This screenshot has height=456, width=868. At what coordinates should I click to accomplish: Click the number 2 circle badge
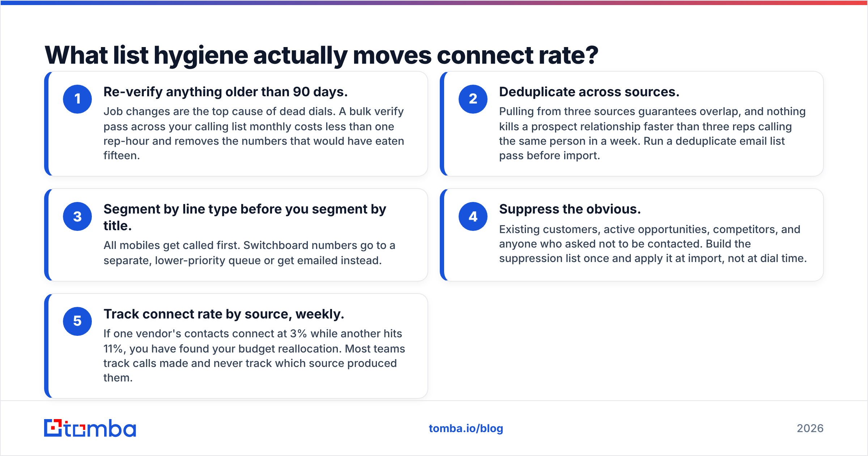pyautogui.click(x=473, y=99)
